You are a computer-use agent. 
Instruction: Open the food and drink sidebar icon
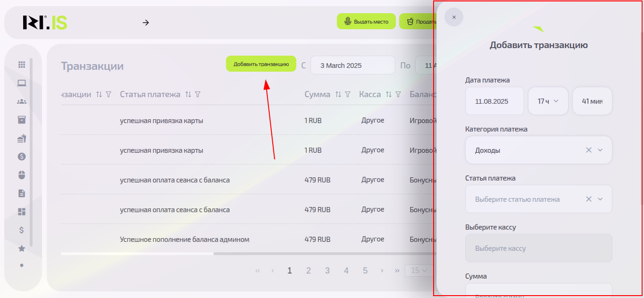click(x=22, y=138)
